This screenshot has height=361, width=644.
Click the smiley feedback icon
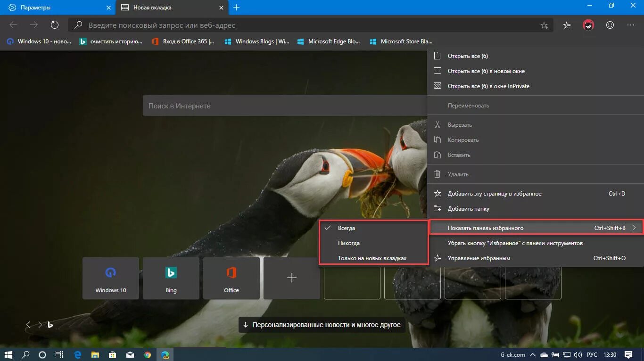pyautogui.click(x=610, y=25)
